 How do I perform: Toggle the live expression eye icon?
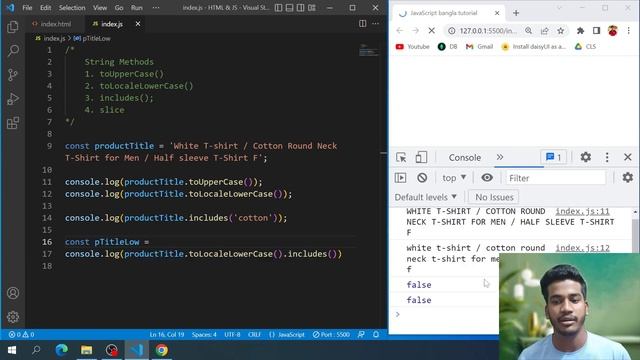point(487,178)
